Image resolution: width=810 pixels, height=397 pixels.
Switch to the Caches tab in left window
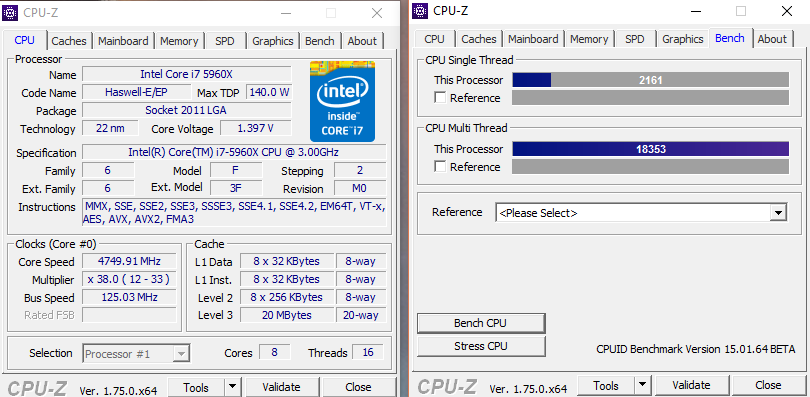point(69,41)
